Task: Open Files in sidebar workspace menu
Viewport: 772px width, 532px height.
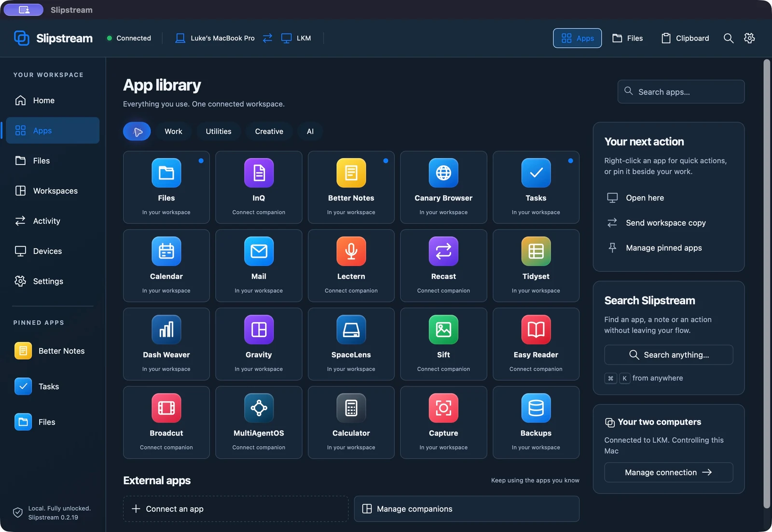Action: (x=53, y=161)
